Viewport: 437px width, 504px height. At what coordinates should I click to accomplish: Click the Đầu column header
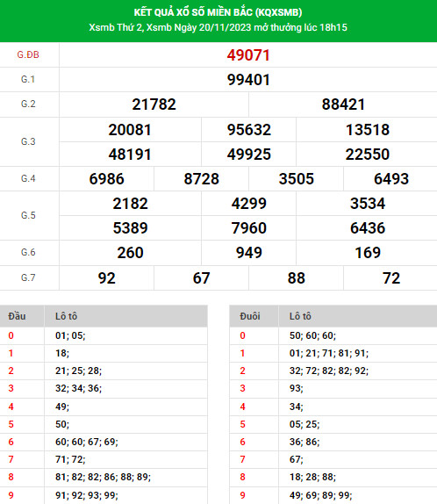tap(17, 316)
